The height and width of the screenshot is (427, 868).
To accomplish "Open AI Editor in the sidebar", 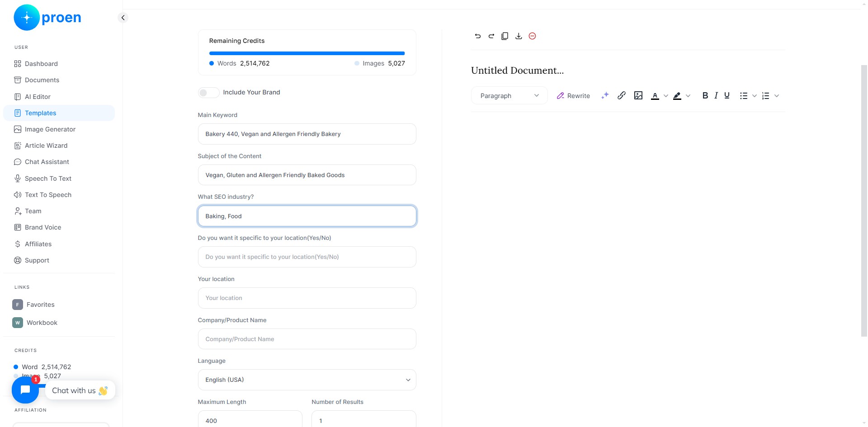I will (59, 97).
